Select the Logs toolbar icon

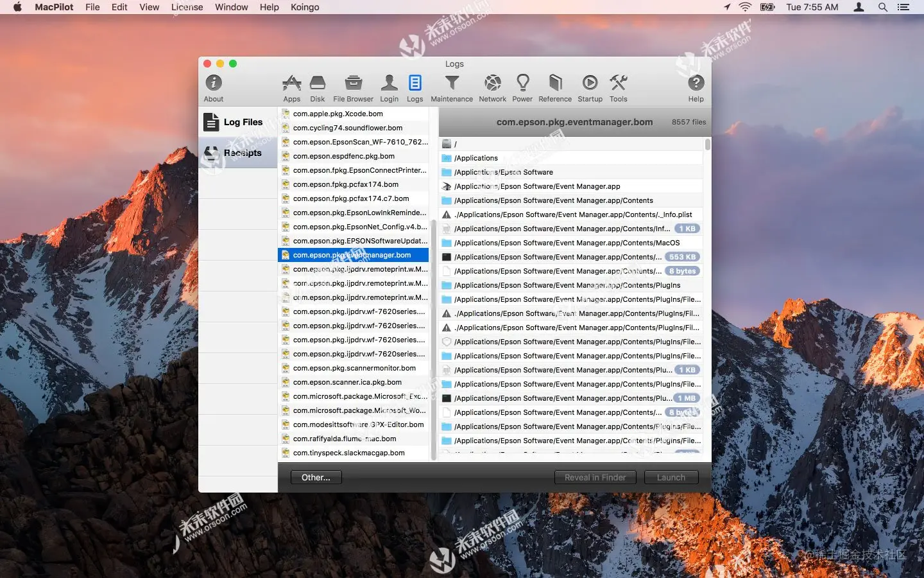click(415, 88)
